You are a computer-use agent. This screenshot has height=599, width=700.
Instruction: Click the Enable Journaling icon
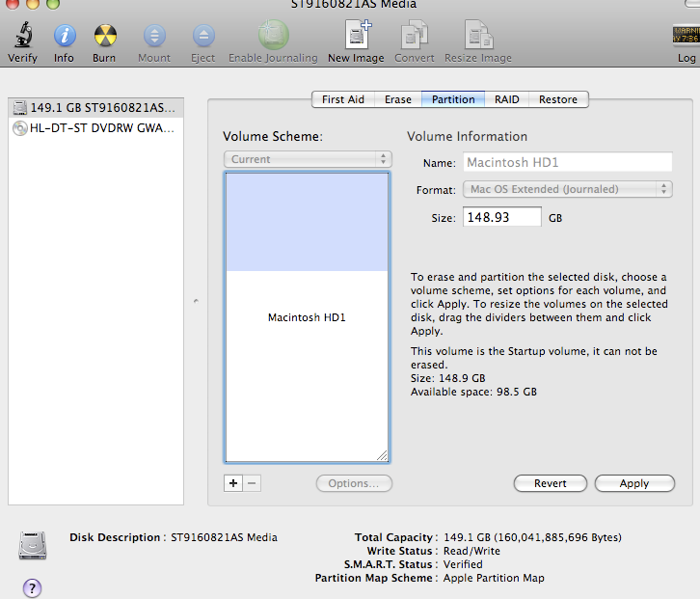(x=273, y=35)
